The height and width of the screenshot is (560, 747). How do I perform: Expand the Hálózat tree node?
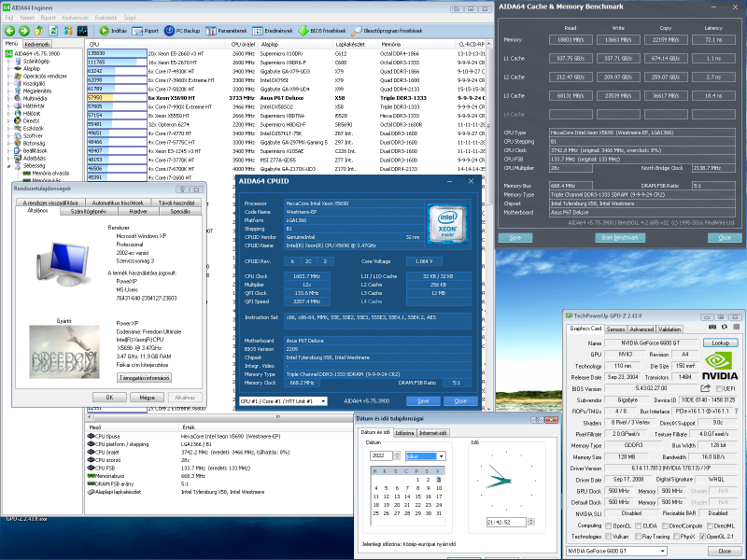click(9, 113)
